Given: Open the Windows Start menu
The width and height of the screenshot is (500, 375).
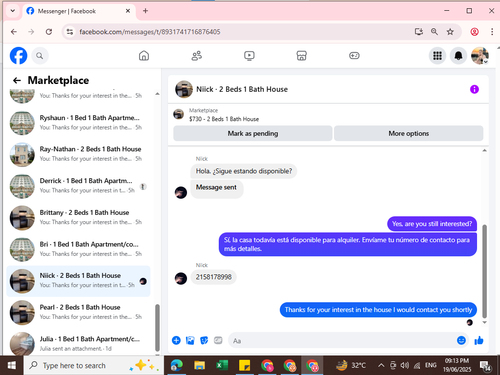Looking at the screenshot, I should click(12, 365).
